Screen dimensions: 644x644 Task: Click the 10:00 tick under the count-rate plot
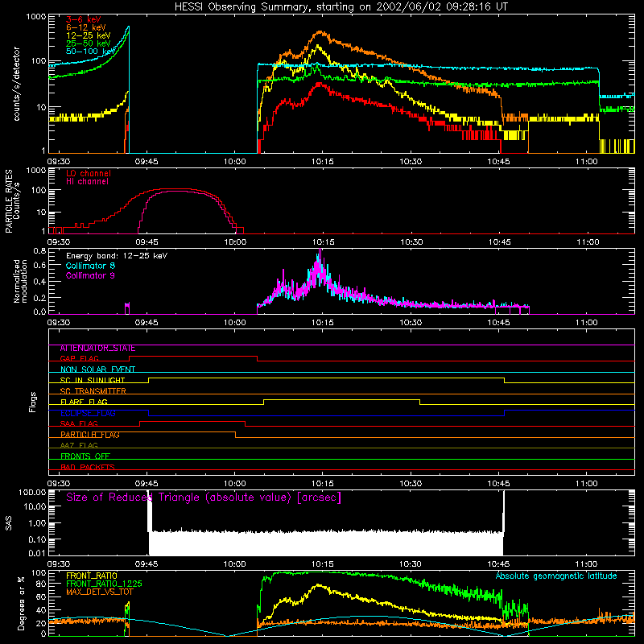point(235,162)
